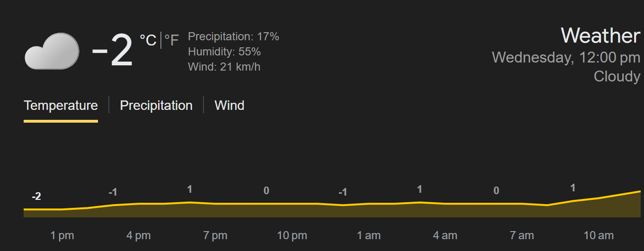Screen dimensions: 644x251
Task: Open the Temperature tab
Action: [x=61, y=105]
